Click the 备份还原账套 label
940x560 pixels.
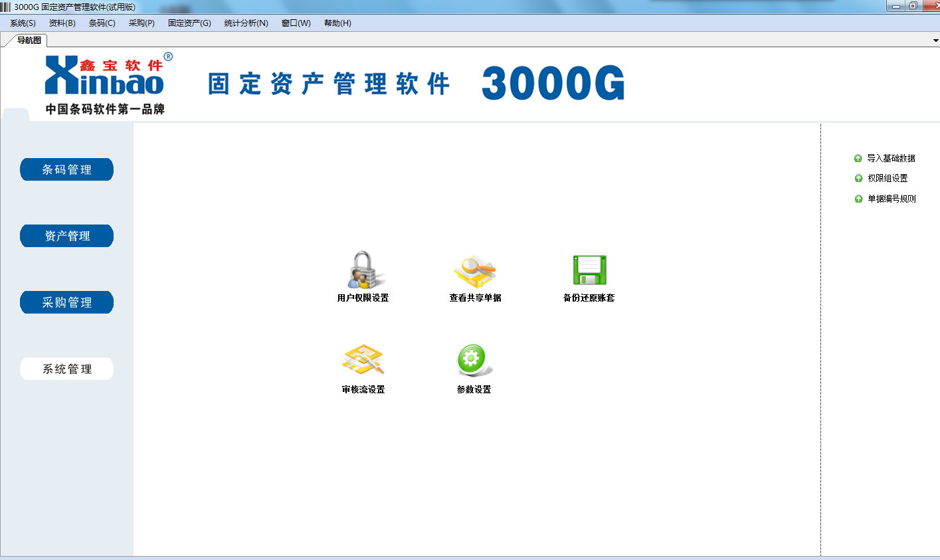point(589,298)
